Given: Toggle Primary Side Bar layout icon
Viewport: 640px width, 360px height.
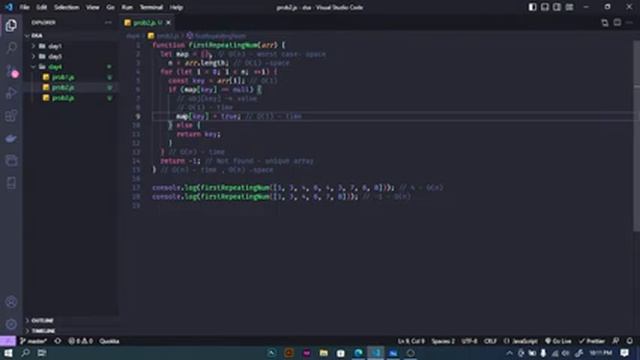Looking at the screenshot, I should pos(532,7).
